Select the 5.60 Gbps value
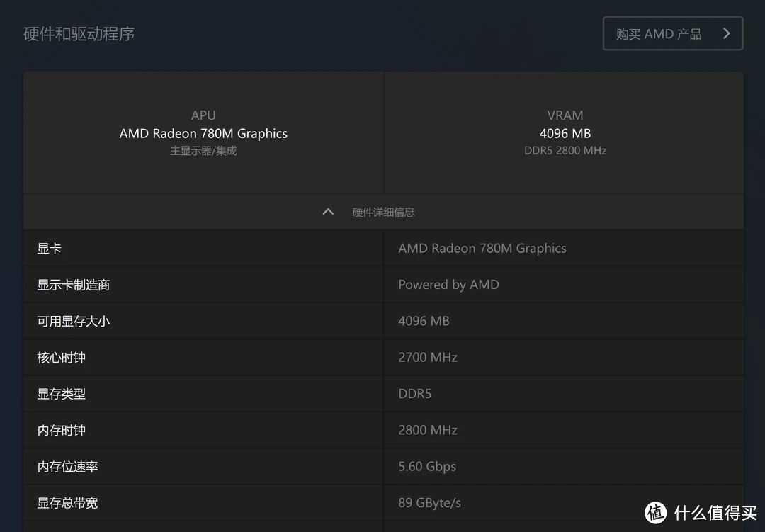 (427, 467)
